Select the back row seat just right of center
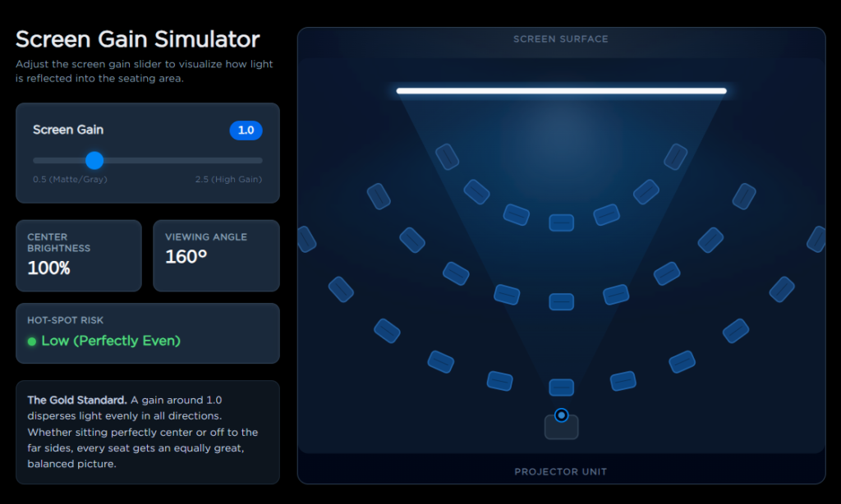Screen dimensions: 841x504 click(623, 381)
